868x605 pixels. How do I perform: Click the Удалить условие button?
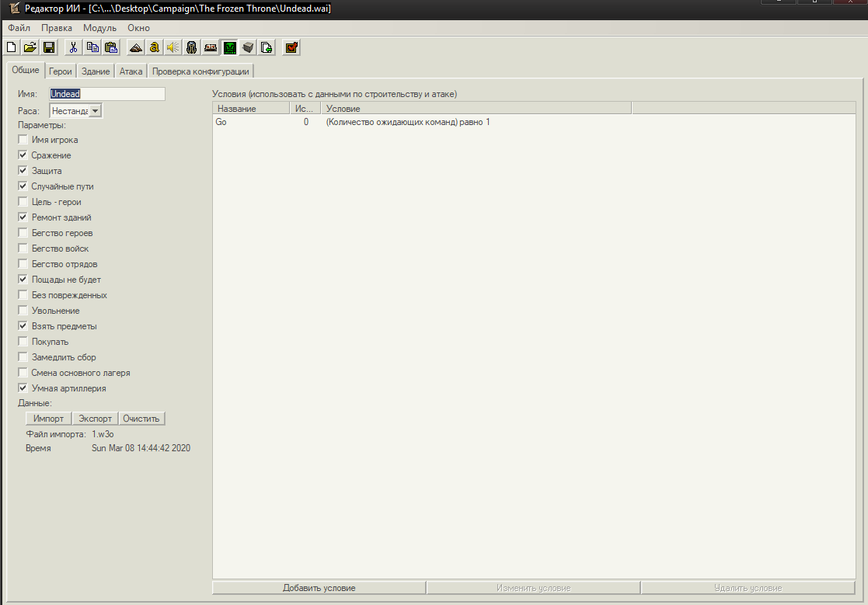(748, 588)
